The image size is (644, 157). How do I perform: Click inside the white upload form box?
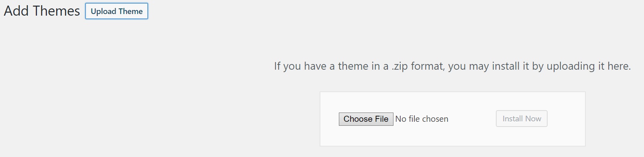[452, 119]
